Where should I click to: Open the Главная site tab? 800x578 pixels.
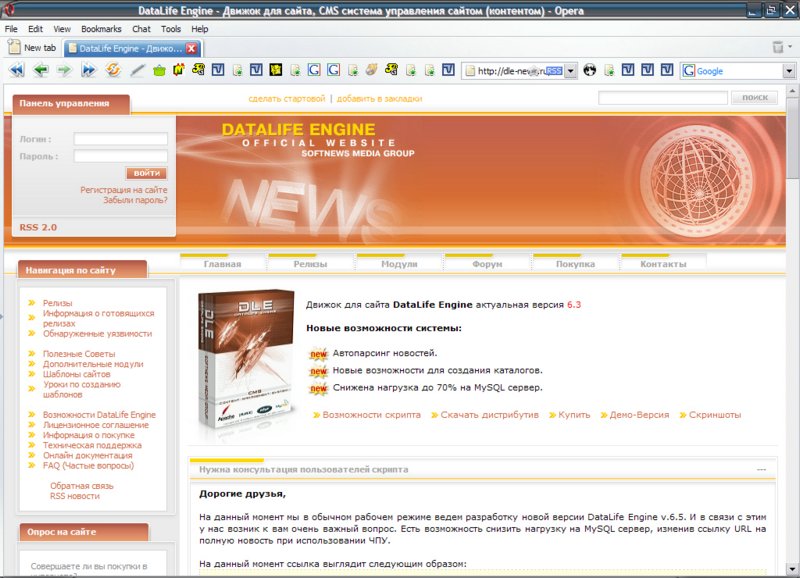(222, 263)
